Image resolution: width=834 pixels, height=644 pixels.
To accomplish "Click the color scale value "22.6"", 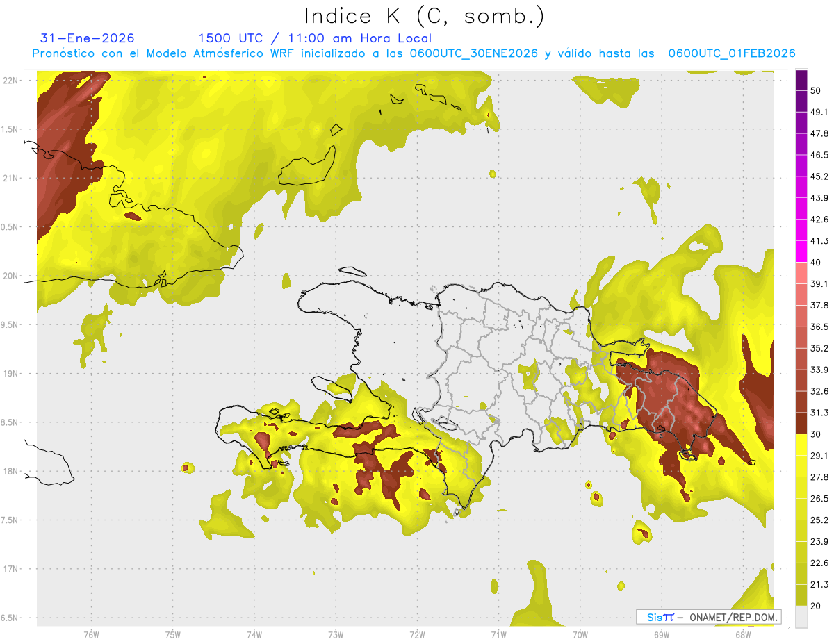I will tap(820, 563).
